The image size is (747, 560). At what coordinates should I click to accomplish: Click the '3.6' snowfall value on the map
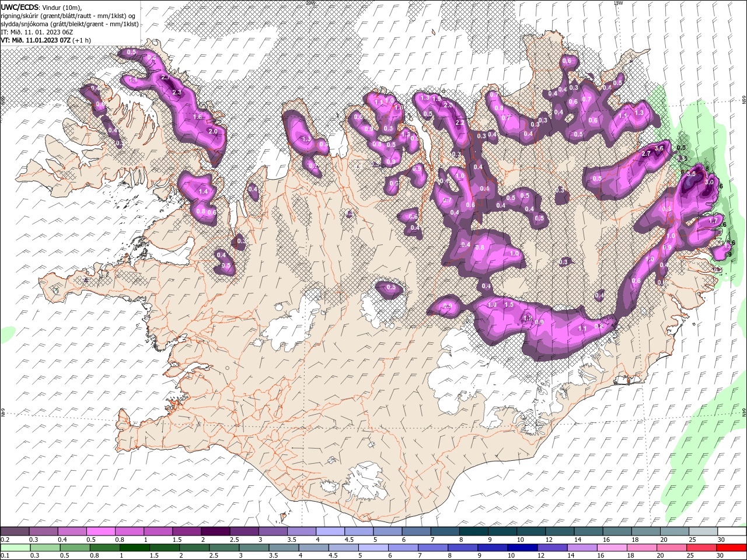tap(659, 148)
